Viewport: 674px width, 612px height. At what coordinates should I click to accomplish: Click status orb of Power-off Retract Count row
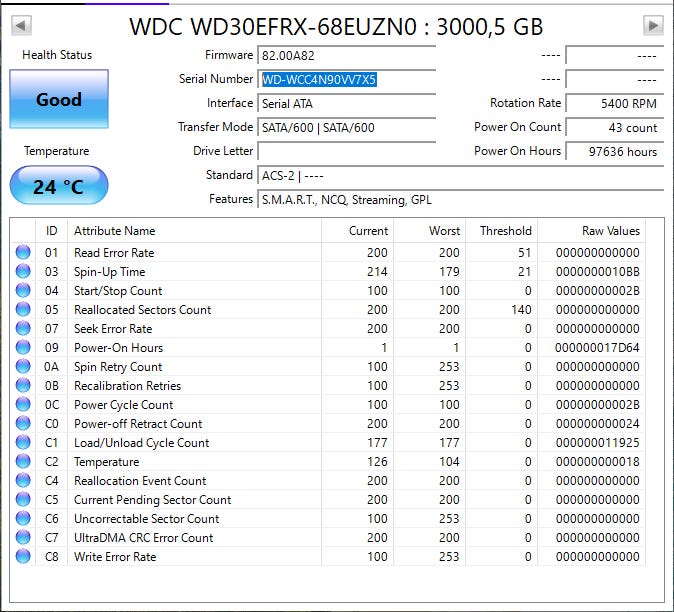click(23, 423)
